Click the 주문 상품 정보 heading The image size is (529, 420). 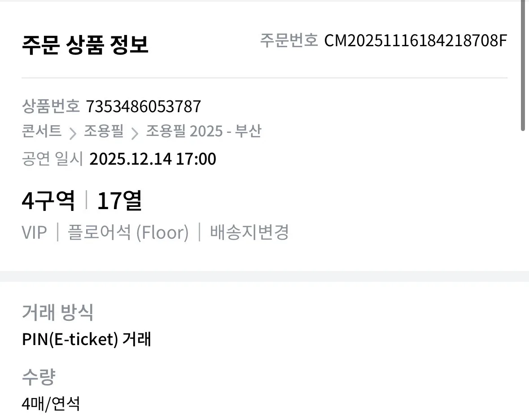click(x=85, y=45)
